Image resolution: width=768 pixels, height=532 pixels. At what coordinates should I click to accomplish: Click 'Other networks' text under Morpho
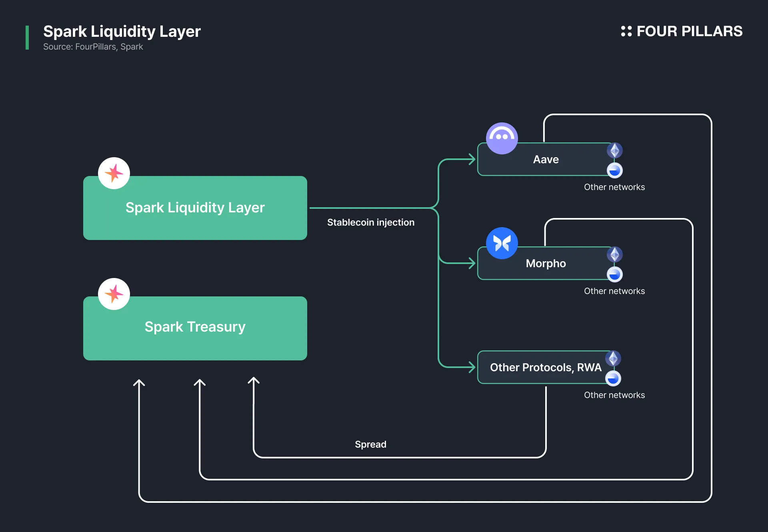(x=614, y=291)
